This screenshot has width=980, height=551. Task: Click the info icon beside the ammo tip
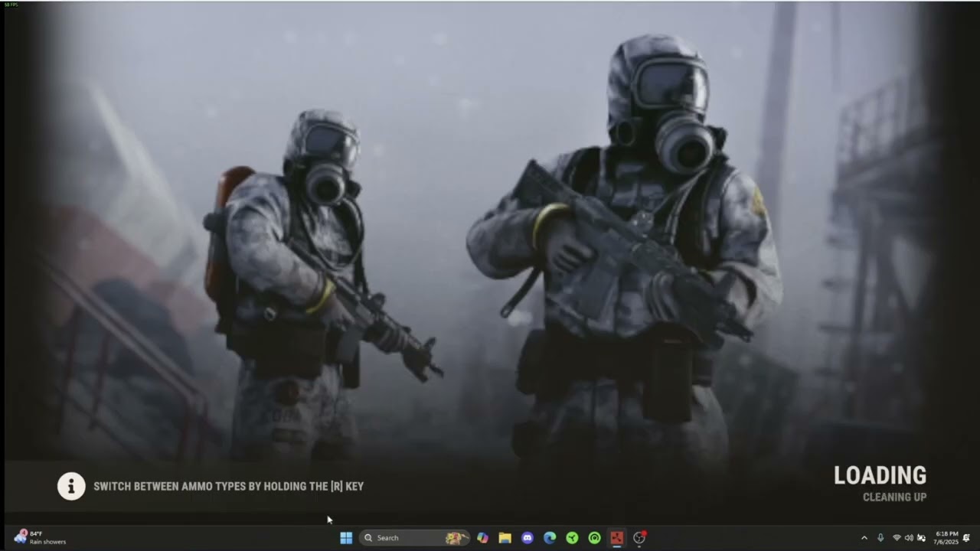coord(71,486)
